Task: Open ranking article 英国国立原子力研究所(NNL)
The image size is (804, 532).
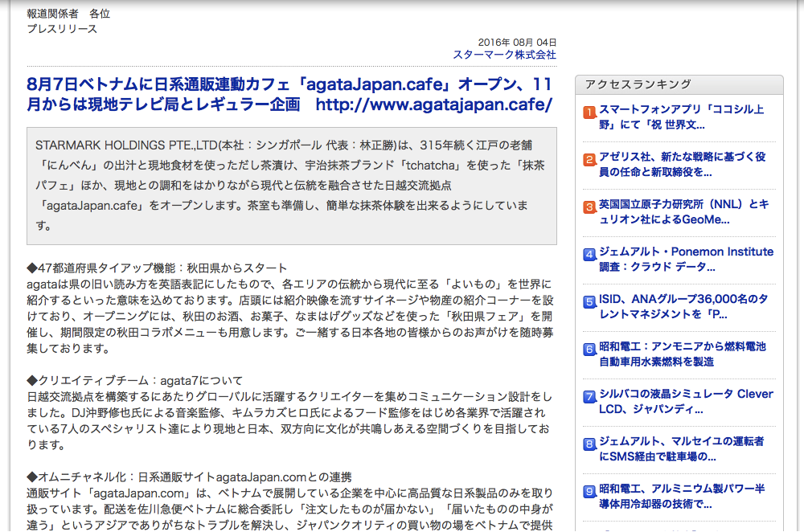Action: [684, 211]
